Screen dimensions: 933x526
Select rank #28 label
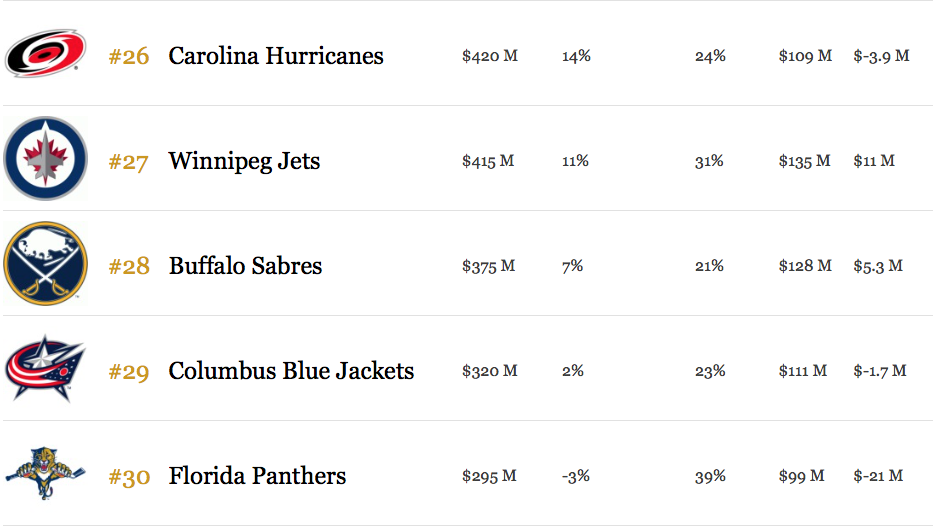(x=129, y=267)
